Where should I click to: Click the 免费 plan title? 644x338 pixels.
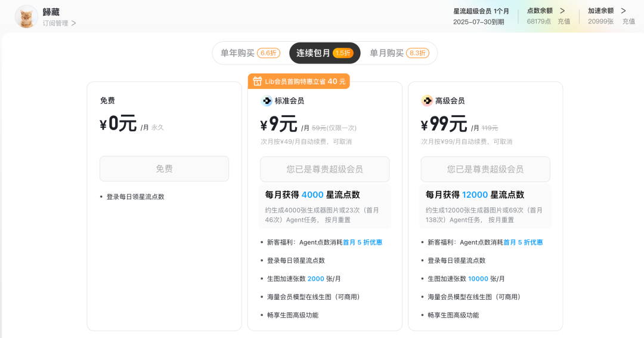click(x=107, y=100)
